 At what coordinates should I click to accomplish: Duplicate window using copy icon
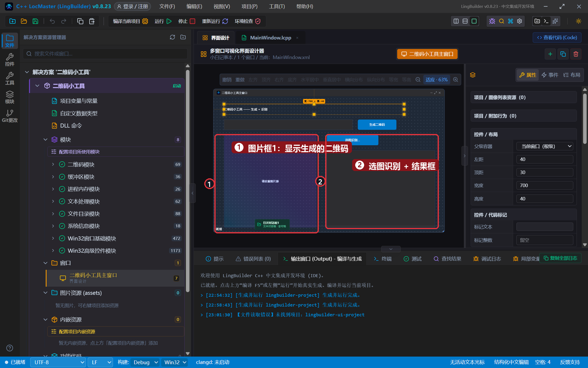563,54
